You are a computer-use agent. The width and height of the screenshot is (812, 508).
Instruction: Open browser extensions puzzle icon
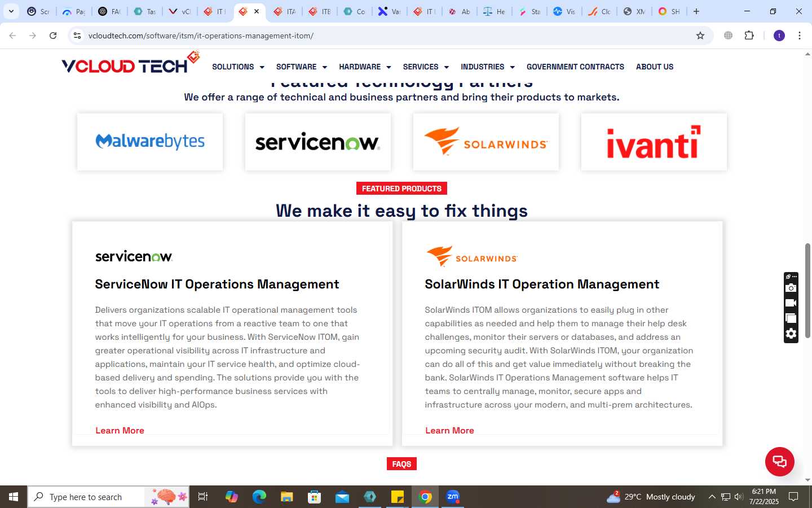[x=749, y=36]
